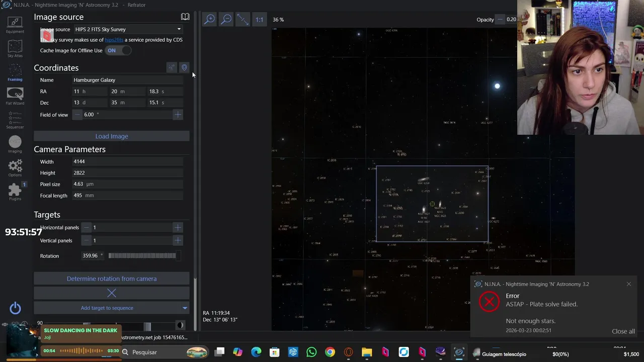Zoom in on the sky image
The width and height of the screenshot is (644, 362).
[x=209, y=19]
